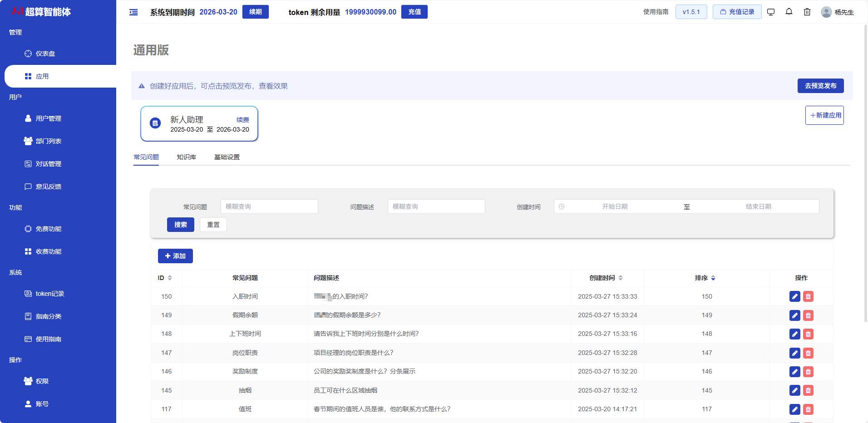868x423 pixels.
Task: Open the 开始日期 date picker field
Action: click(615, 207)
